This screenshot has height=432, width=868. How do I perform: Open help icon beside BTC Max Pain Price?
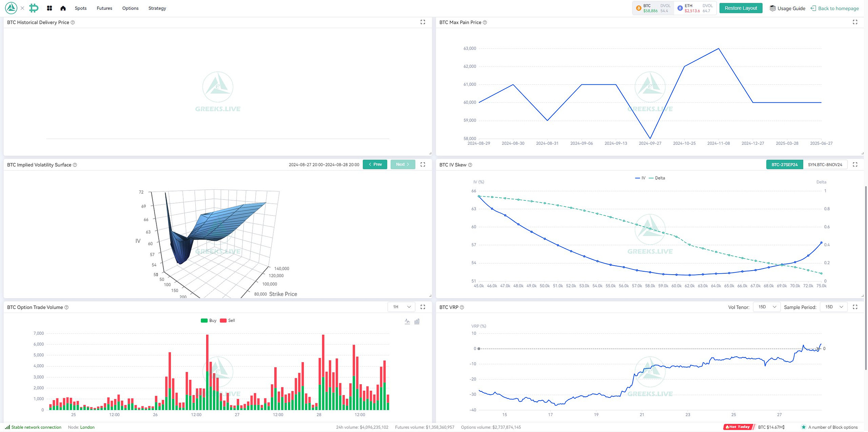point(485,22)
